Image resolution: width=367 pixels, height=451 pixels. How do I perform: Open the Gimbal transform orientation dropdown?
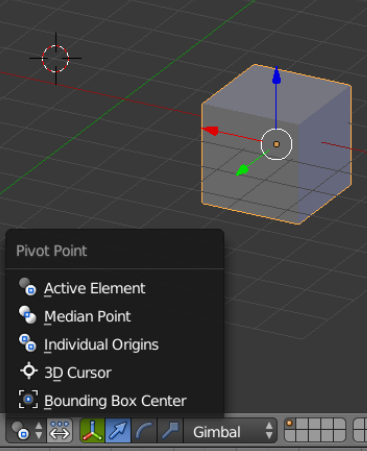[230, 431]
